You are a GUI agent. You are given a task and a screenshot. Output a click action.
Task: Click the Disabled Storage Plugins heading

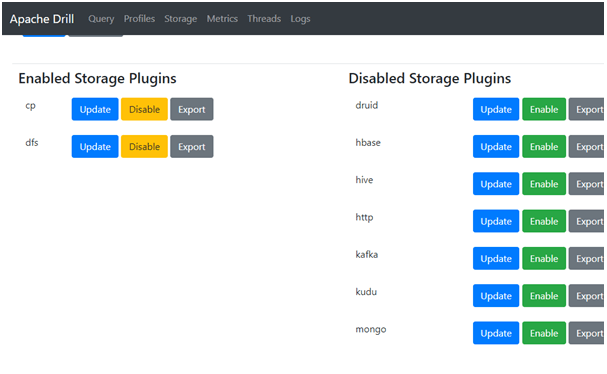[x=430, y=79]
